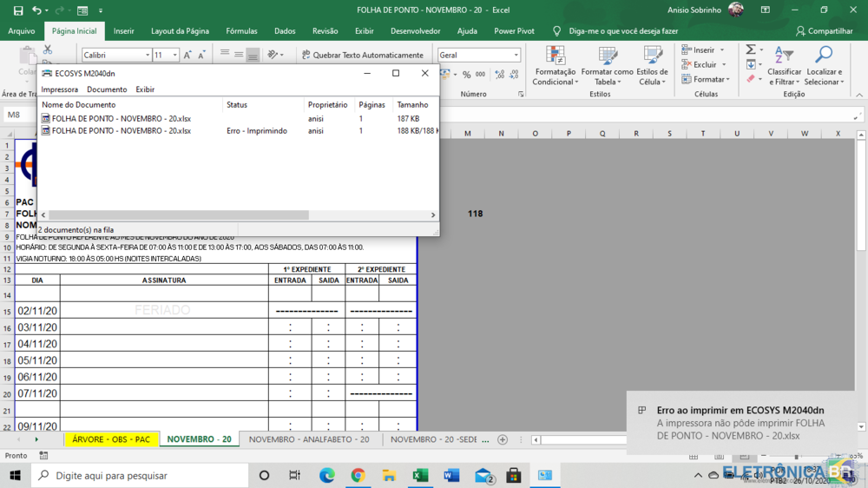Click the Undo arrow icon

pos(36,10)
